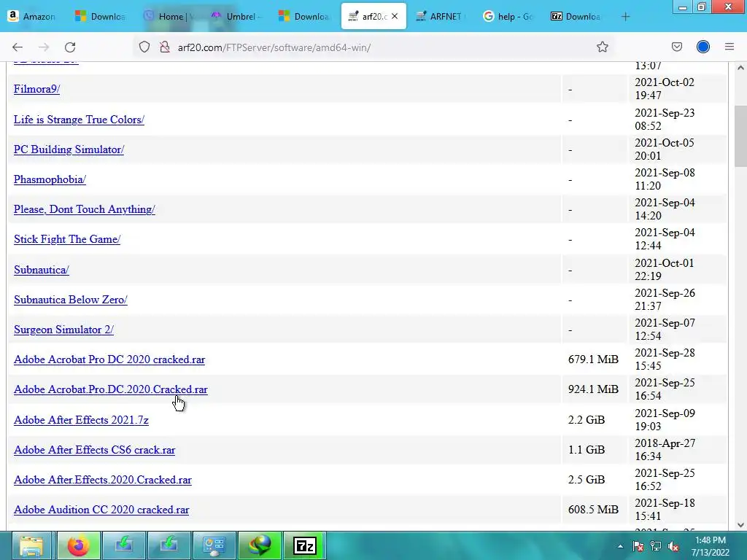Image resolution: width=747 pixels, height=560 pixels.
Task: Open the Action Center flag icon
Action: pos(638,546)
